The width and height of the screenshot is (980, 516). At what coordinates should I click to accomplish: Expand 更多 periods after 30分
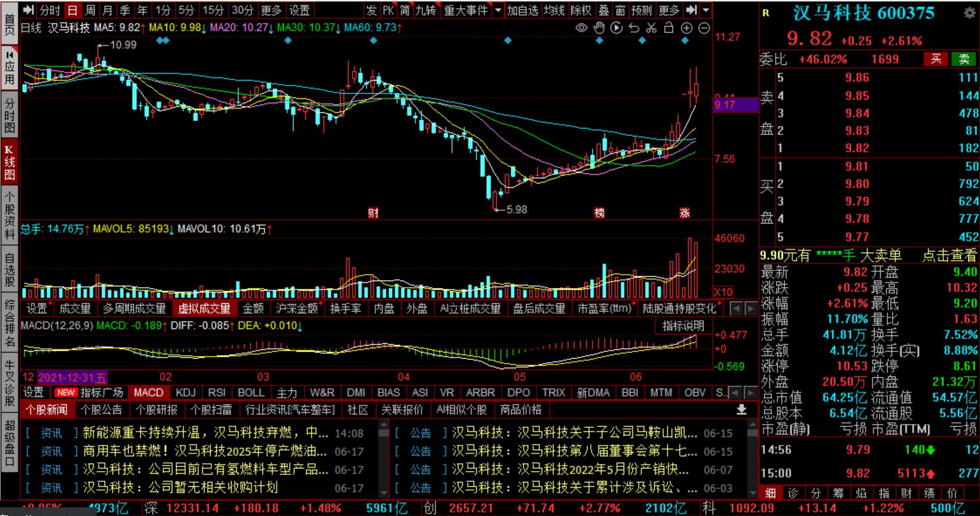[x=270, y=10]
